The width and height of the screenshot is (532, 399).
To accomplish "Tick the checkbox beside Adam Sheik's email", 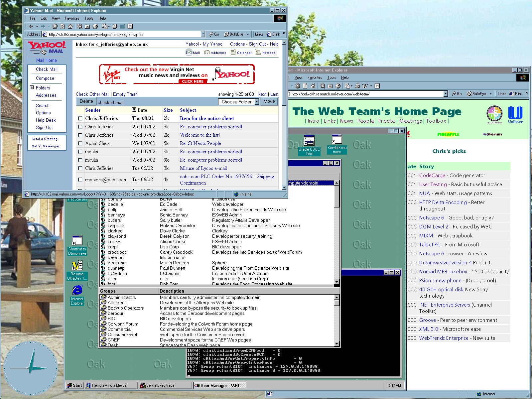I will (80, 143).
